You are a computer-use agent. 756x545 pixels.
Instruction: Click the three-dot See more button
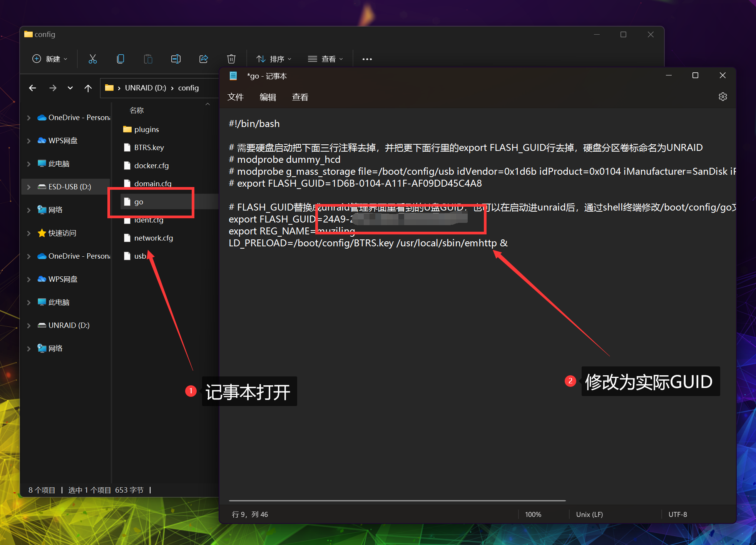point(367,59)
